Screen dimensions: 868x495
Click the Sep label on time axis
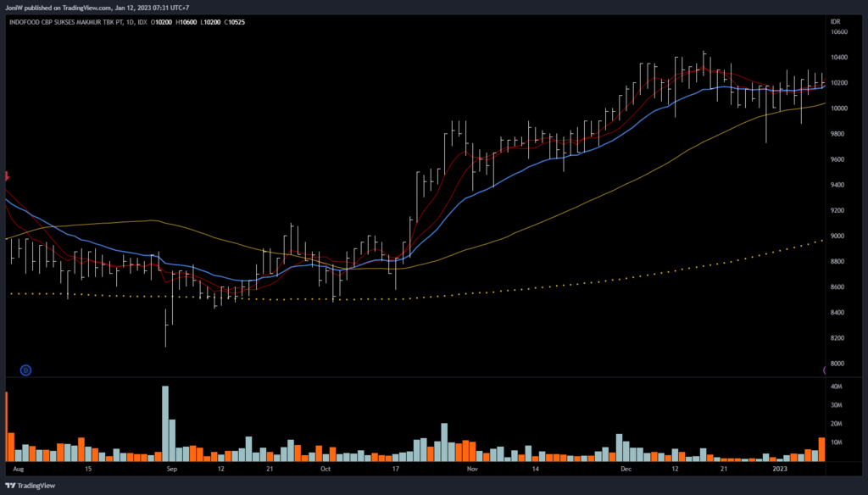pos(172,468)
